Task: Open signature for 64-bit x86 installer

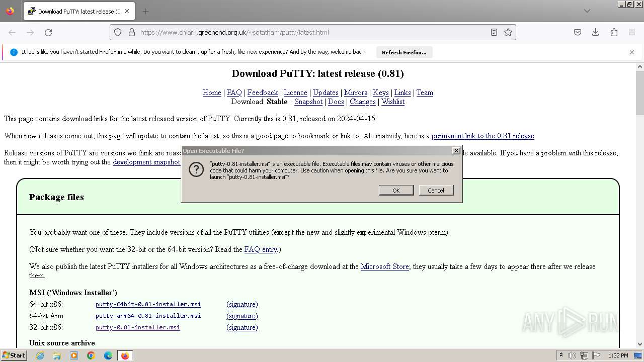Action: (x=242, y=304)
